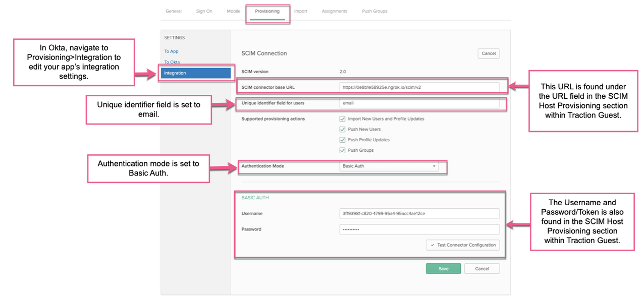644x300 pixels.
Task: Save the SCIM Connection settings
Action: pyautogui.click(x=443, y=268)
